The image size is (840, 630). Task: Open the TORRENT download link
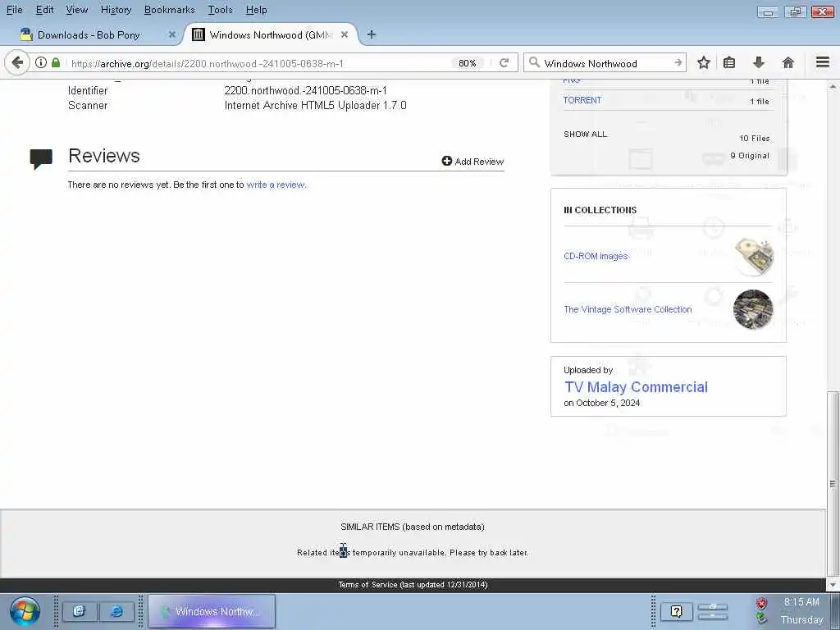coord(582,100)
